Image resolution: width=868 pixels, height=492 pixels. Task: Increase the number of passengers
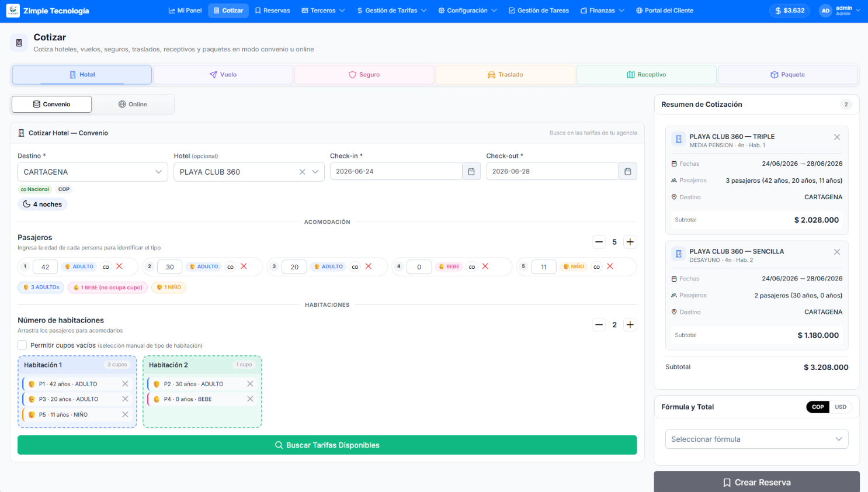pyautogui.click(x=630, y=242)
